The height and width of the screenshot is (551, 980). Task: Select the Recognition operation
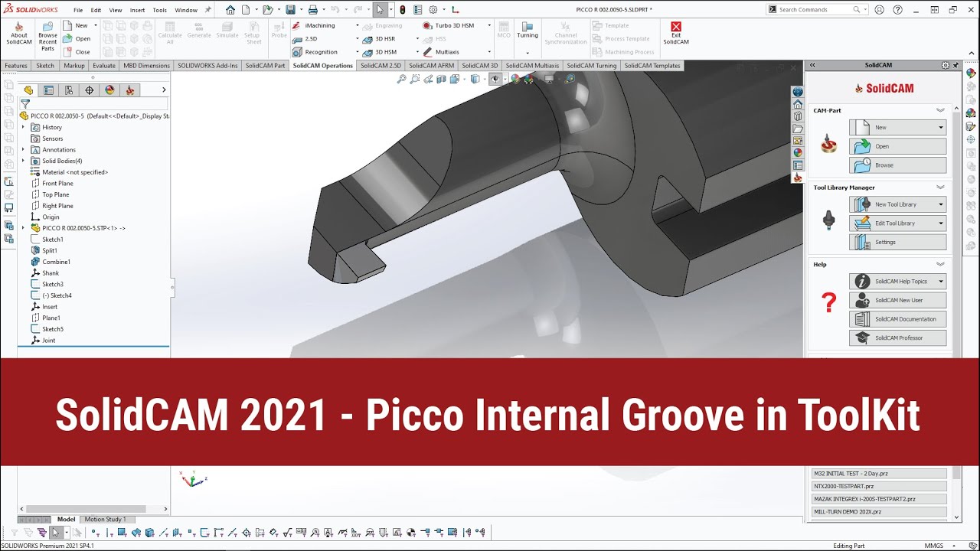(x=315, y=52)
